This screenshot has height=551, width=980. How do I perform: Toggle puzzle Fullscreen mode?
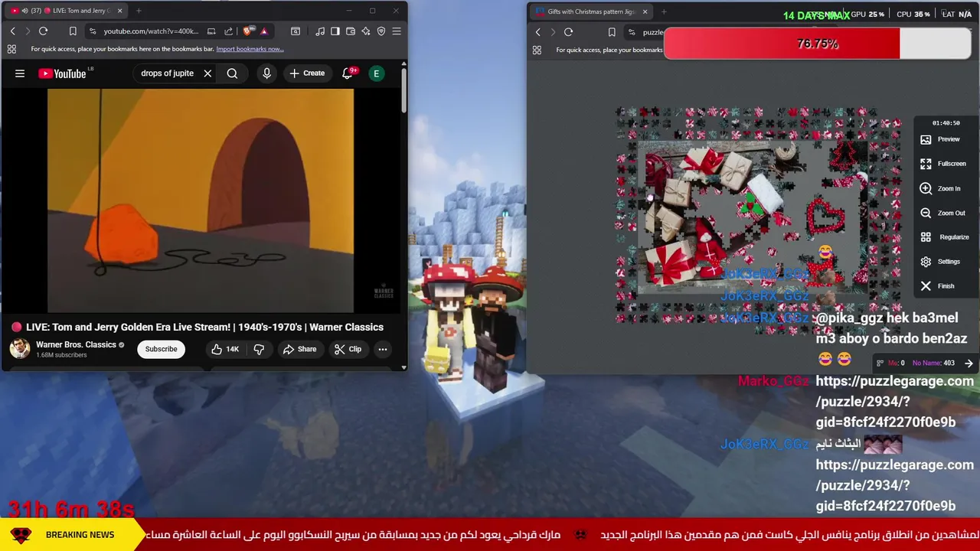[943, 164]
